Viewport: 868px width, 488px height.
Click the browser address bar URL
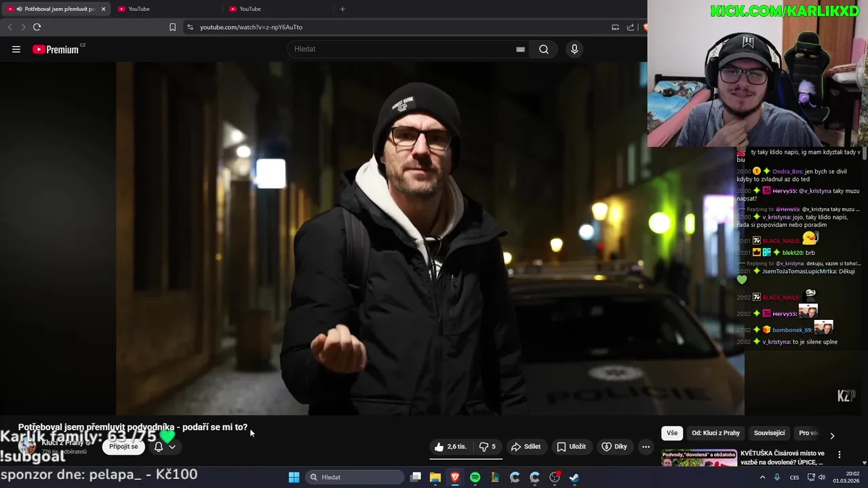coord(251,27)
